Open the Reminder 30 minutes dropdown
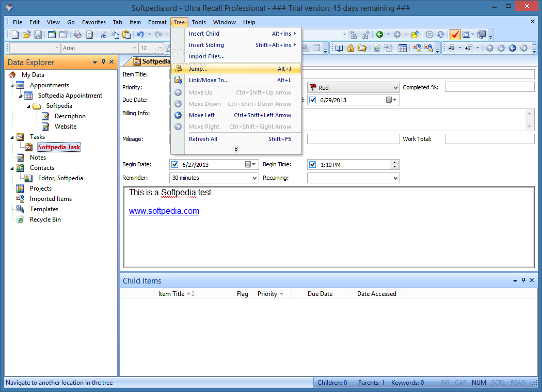This screenshot has width=542, height=392. pyautogui.click(x=255, y=178)
